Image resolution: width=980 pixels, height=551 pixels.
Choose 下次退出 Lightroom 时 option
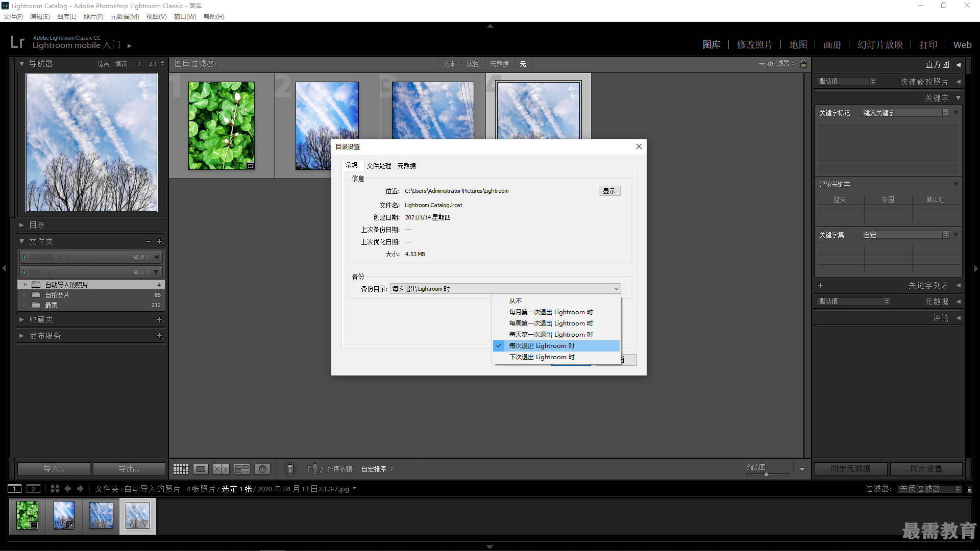(556, 357)
